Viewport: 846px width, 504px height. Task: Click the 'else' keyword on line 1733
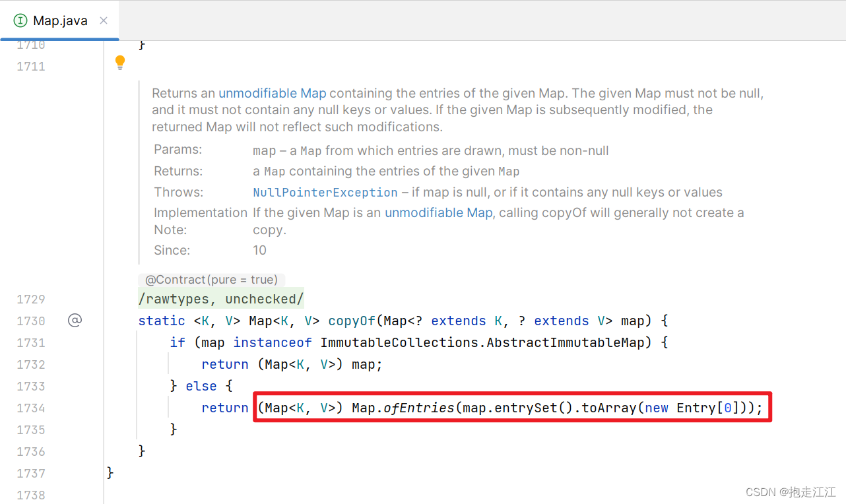pyautogui.click(x=201, y=386)
